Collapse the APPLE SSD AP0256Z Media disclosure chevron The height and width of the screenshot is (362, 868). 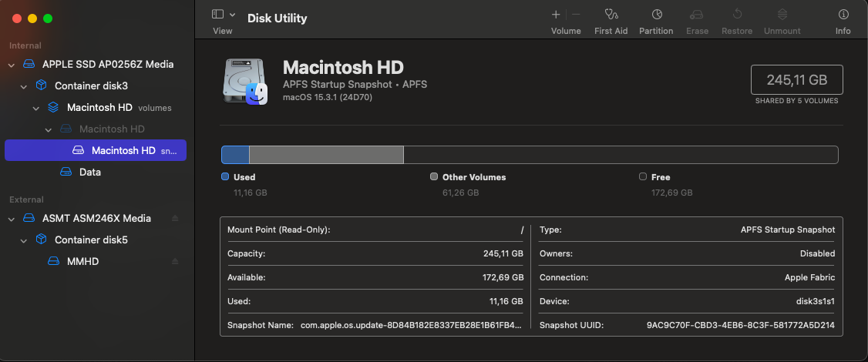(12, 65)
